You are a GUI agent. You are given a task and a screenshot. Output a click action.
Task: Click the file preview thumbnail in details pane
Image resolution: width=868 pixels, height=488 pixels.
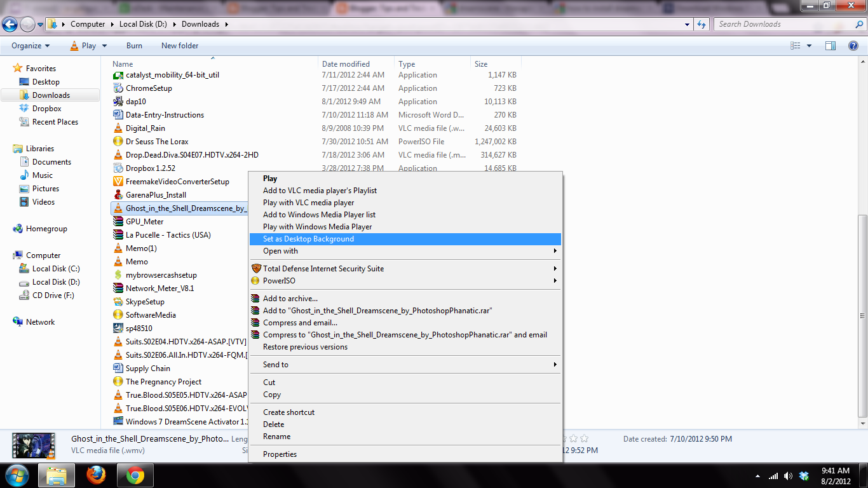pyautogui.click(x=34, y=445)
